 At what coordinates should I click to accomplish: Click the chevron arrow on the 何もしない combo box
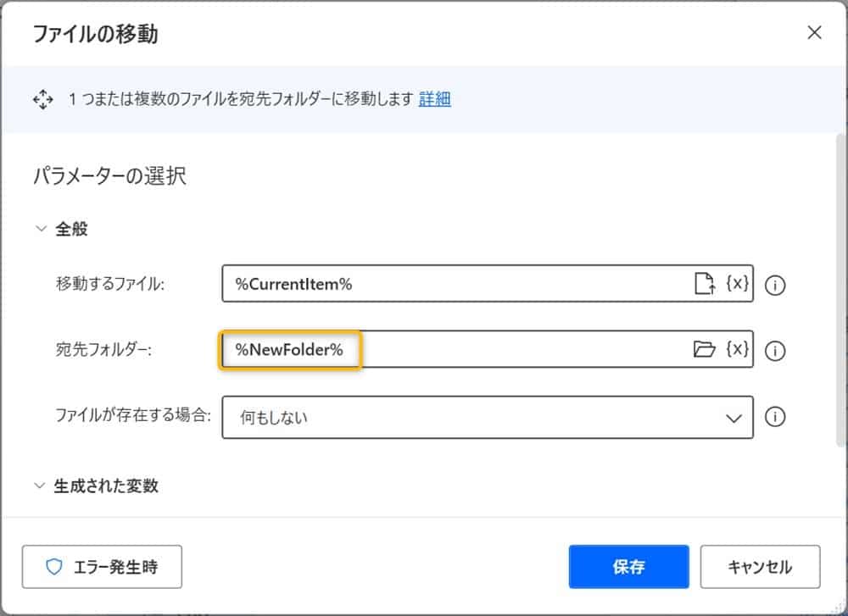734,417
